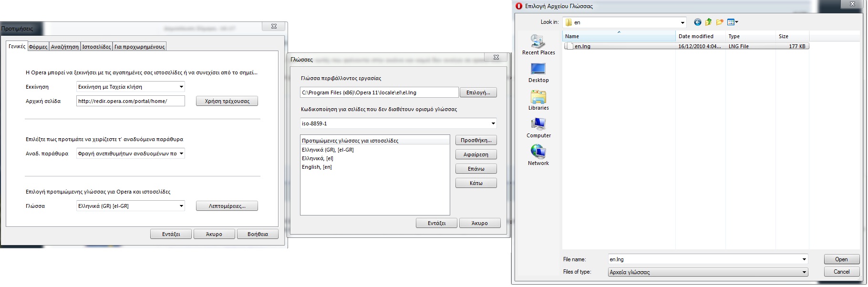Viewport: 868px width, 287px height.
Task: Click the Κάτω button
Action: click(476, 183)
